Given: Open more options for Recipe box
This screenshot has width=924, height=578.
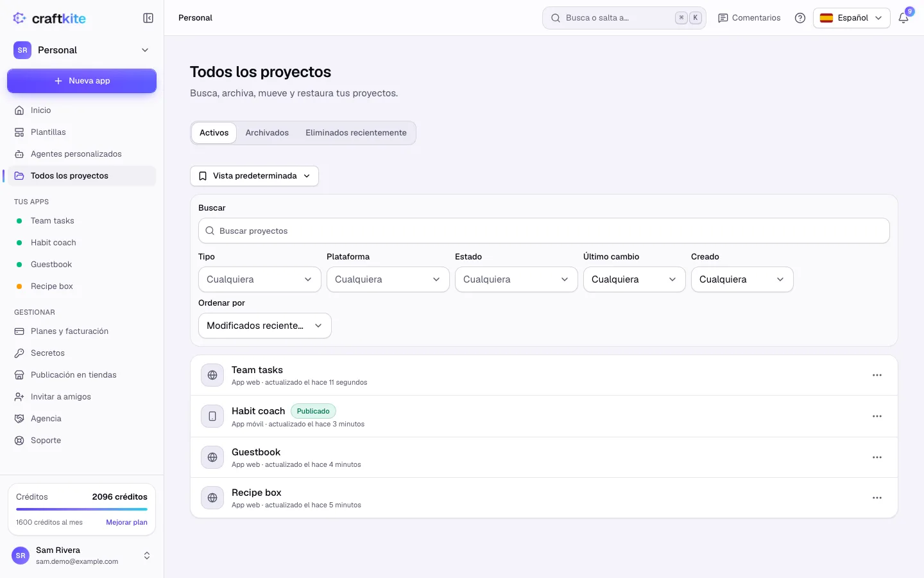Looking at the screenshot, I should point(877,498).
